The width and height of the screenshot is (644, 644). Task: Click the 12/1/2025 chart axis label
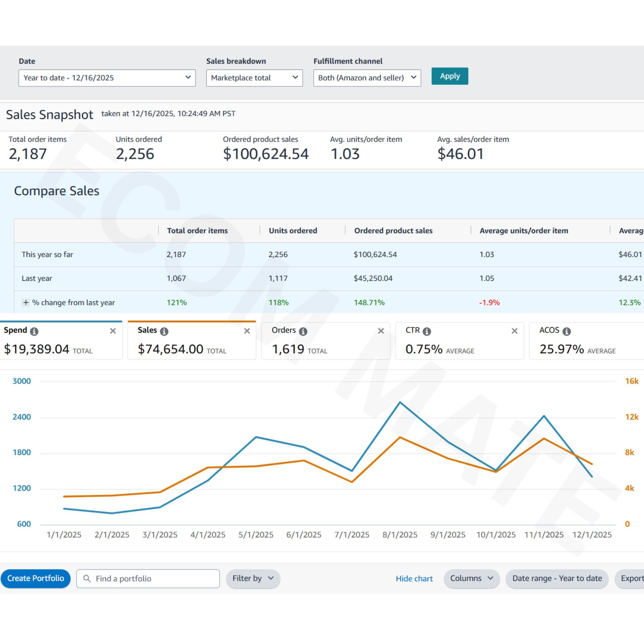[592, 535]
